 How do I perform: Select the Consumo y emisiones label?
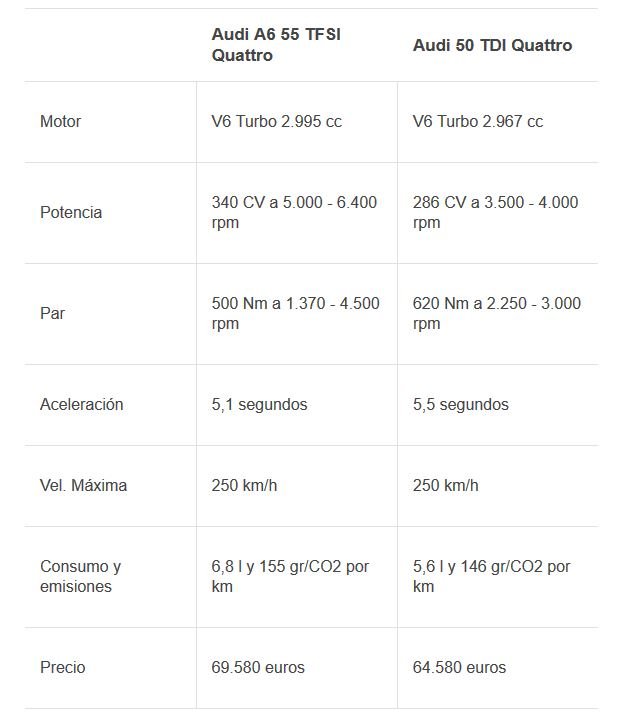click(81, 576)
